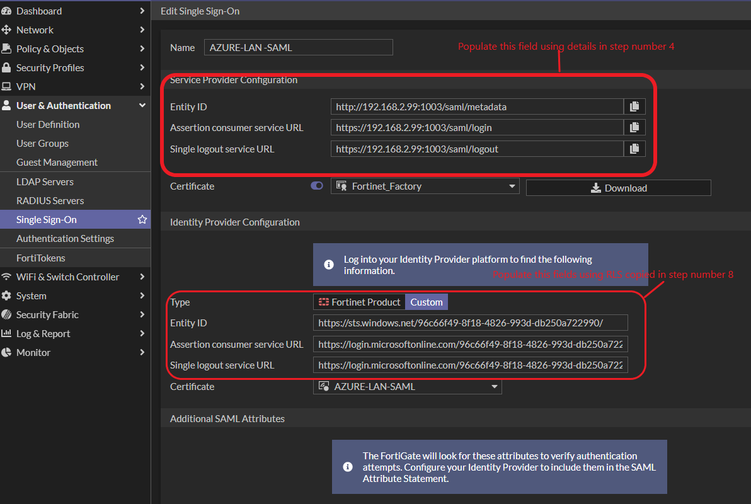Toggle the service provider Certificate switch
This screenshot has height=504, width=751.
tap(317, 186)
